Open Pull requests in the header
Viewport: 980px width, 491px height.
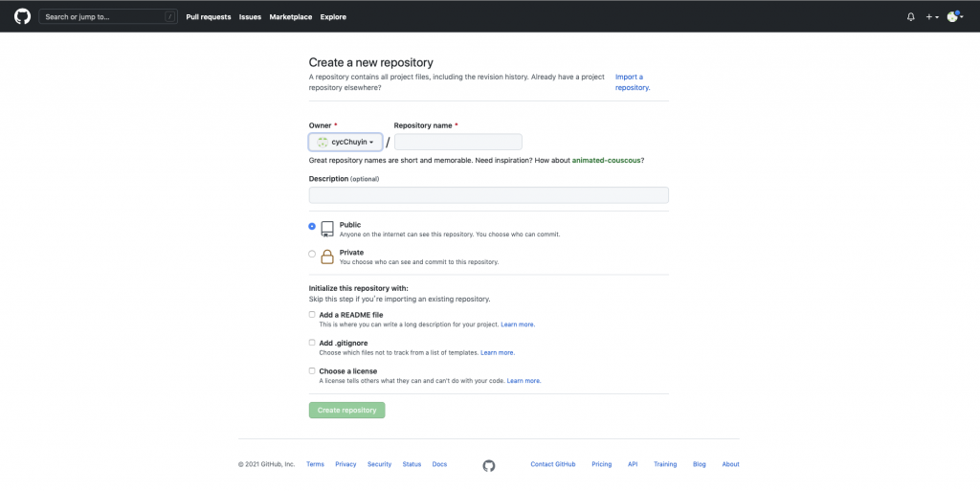click(x=208, y=17)
